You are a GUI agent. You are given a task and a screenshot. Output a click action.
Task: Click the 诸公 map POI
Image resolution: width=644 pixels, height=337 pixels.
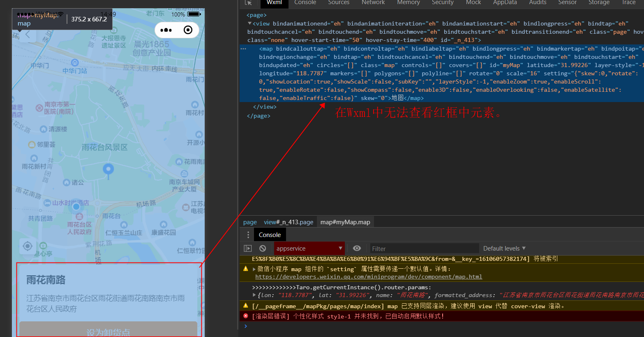[x=67, y=182]
